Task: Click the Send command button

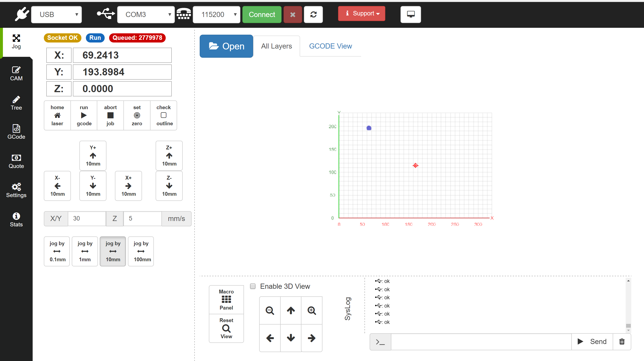Action: pos(592,342)
